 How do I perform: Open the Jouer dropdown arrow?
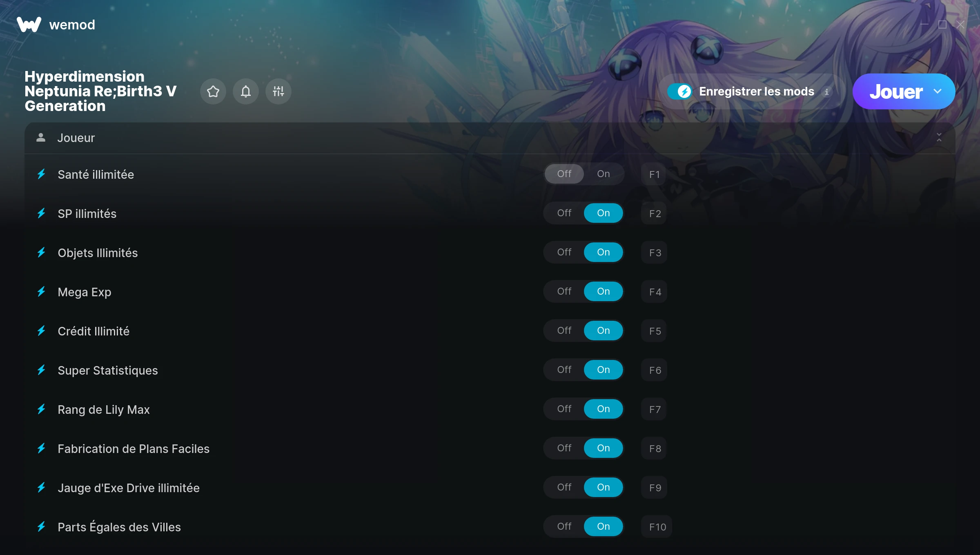pos(938,91)
